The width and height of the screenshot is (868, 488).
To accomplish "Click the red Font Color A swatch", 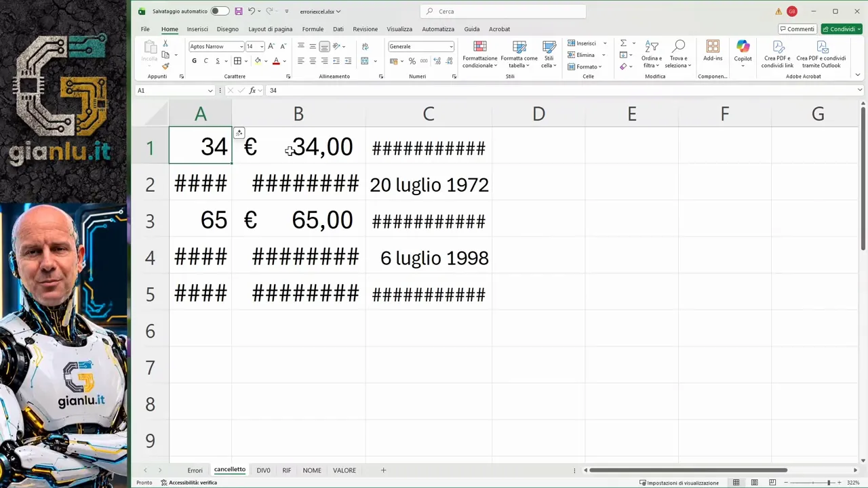I will 276,61.
